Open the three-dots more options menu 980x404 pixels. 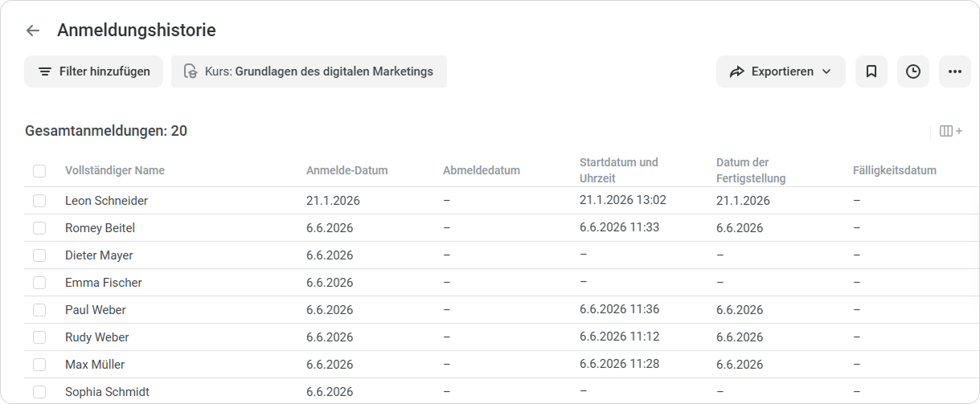click(x=955, y=71)
